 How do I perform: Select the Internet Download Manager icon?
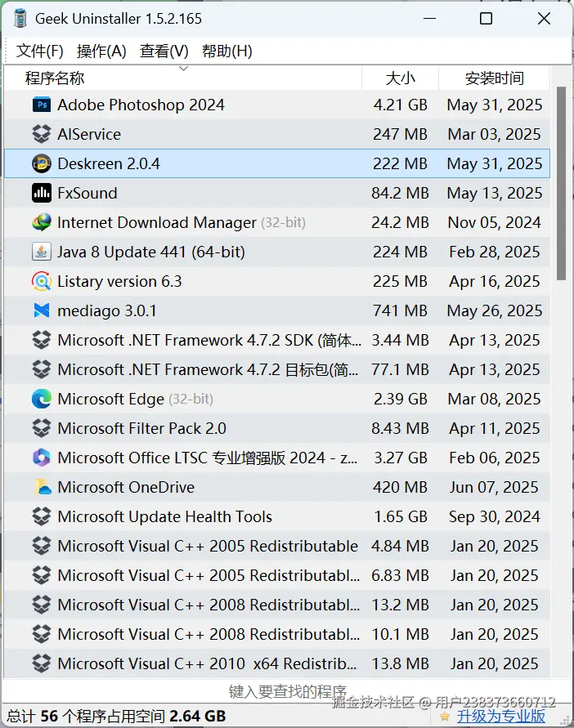42,222
